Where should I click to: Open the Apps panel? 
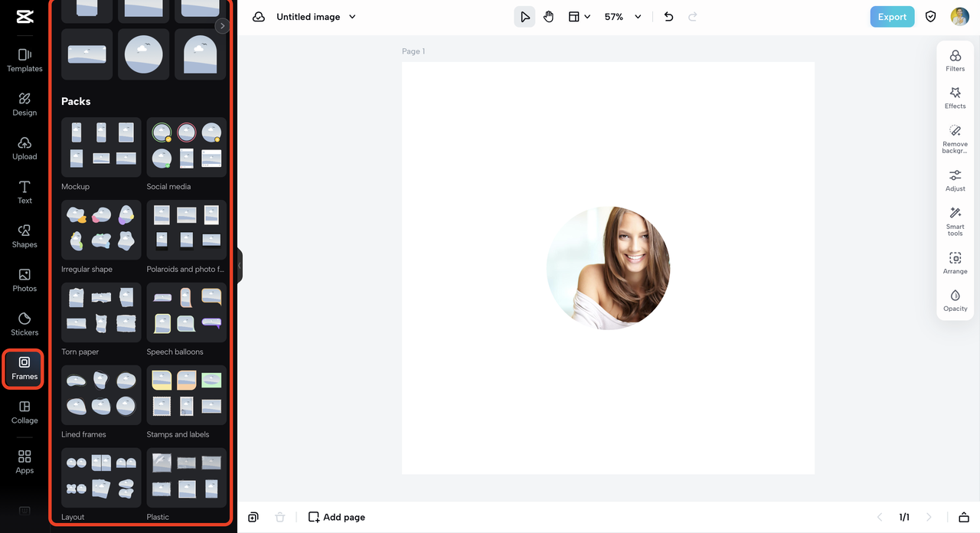[24, 462]
